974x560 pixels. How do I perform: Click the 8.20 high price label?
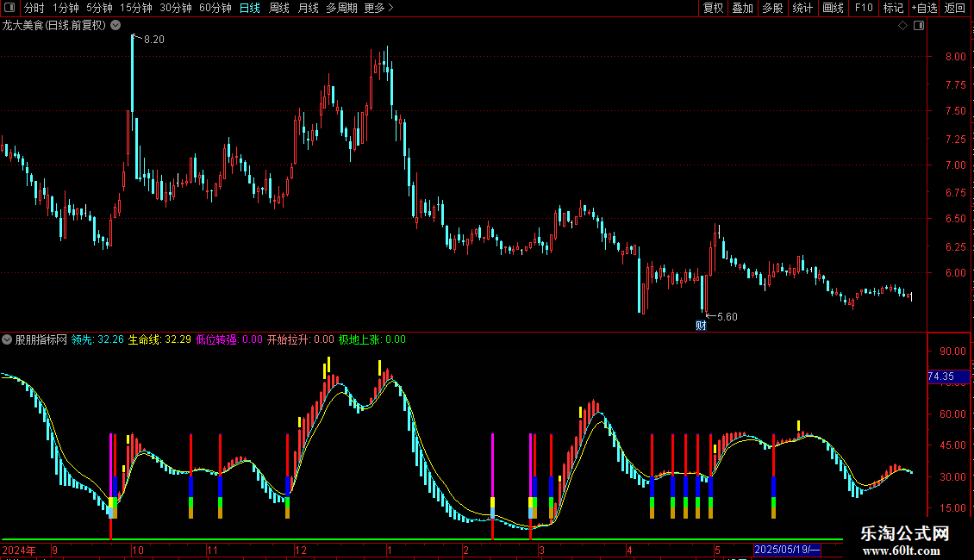pos(154,39)
